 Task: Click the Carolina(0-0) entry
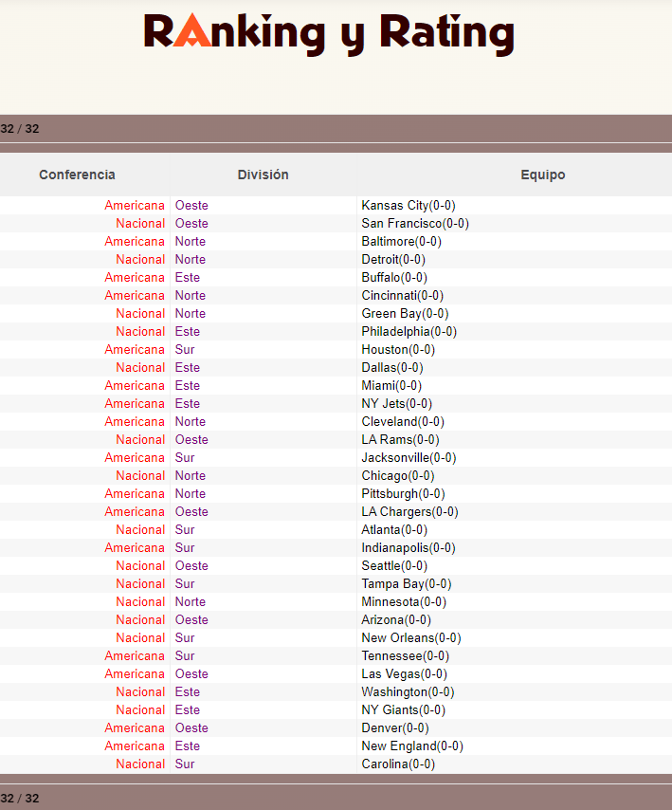[x=398, y=764]
